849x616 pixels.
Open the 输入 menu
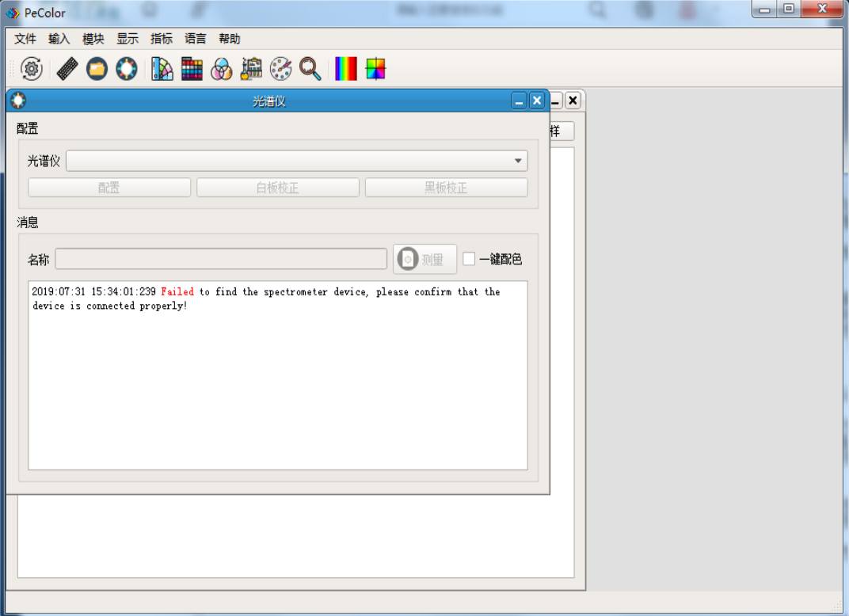pyautogui.click(x=59, y=39)
